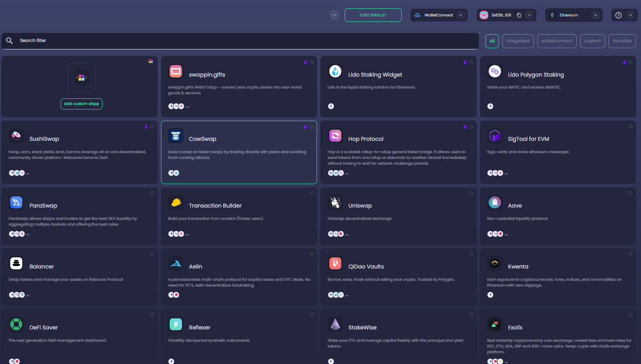Screen dimensions: 641x364
Task: Favorite Balancer with its star
Action: (x=152, y=254)
